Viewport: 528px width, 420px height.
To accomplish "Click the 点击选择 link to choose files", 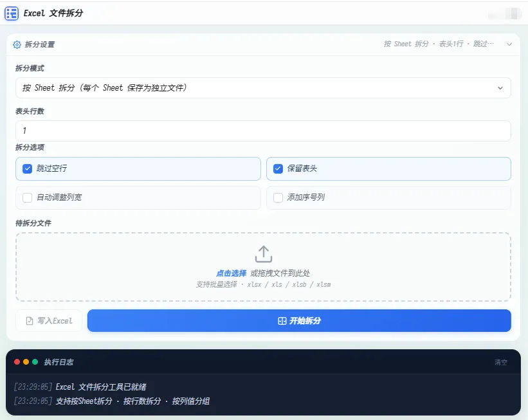I will pos(231,273).
